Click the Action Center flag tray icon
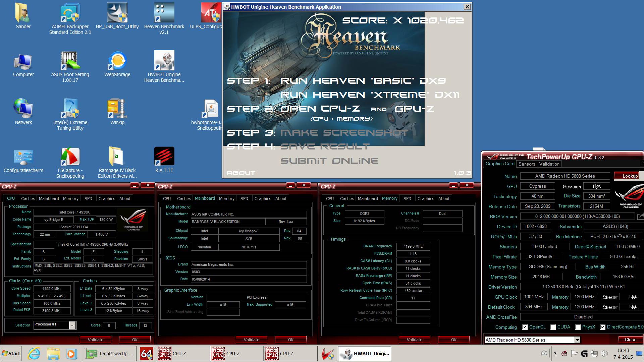Screen dimensions: 644x362 [x=574, y=353]
